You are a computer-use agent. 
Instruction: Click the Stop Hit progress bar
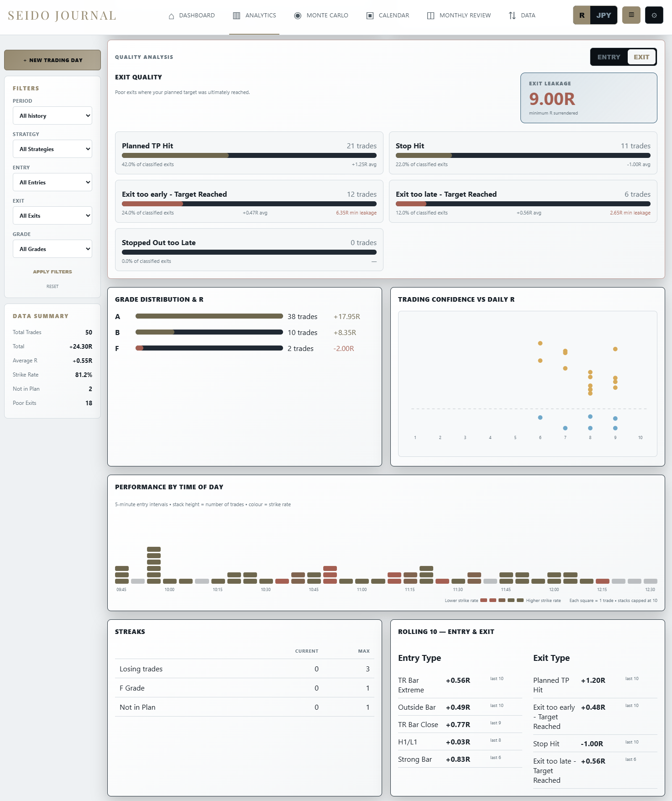[523, 156]
